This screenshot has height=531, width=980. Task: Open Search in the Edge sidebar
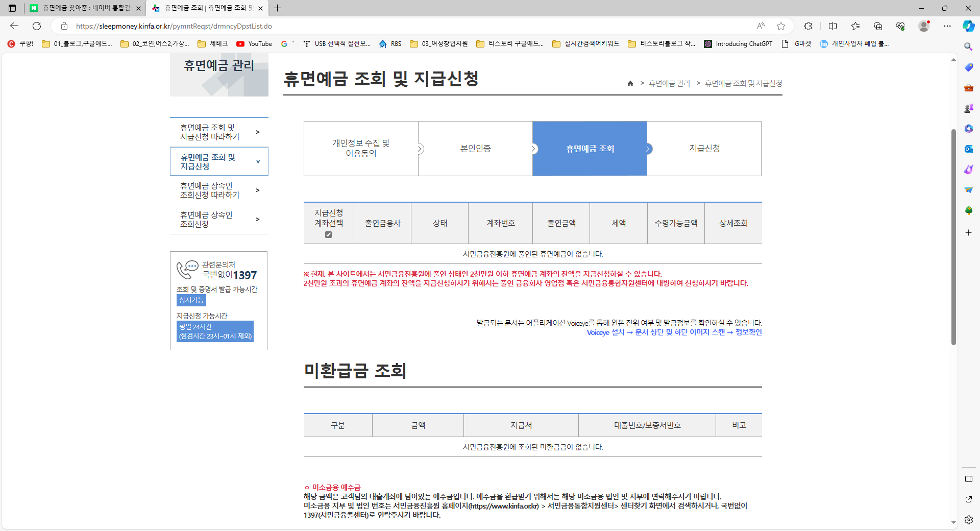pos(968,46)
